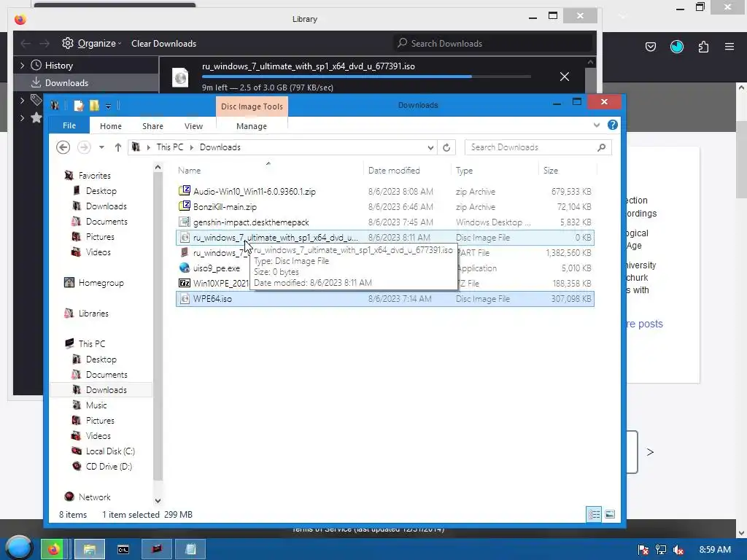Image resolution: width=747 pixels, height=560 pixels.
Task: Open the recent locations dropdown arrow
Action: pos(101,147)
